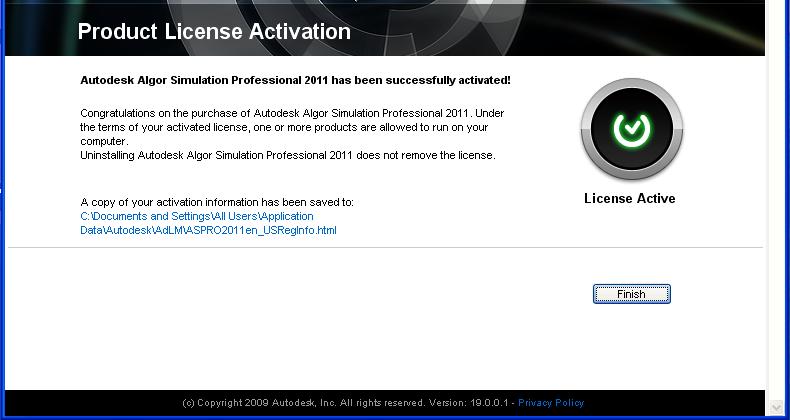Click the Finish button

[631, 294]
